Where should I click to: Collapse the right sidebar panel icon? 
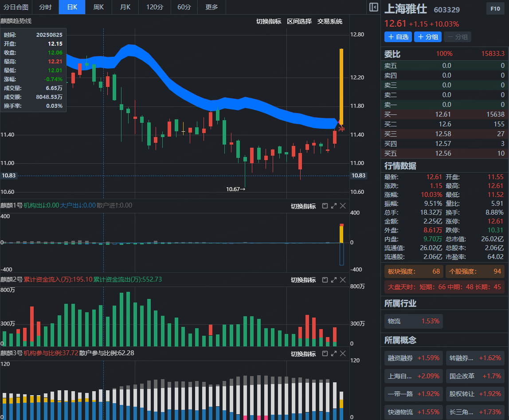[x=373, y=7]
